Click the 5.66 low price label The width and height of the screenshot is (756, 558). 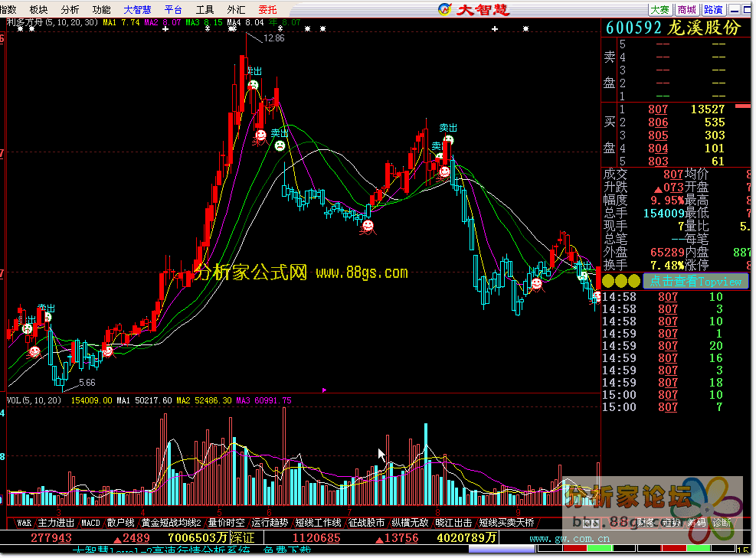[87, 383]
